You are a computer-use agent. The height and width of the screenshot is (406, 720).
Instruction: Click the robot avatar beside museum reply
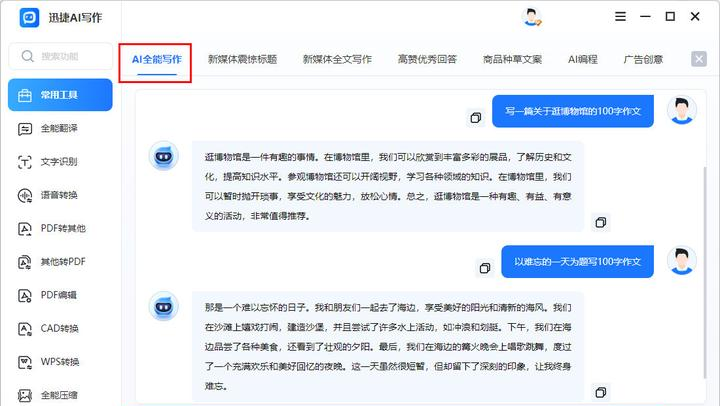coord(163,156)
